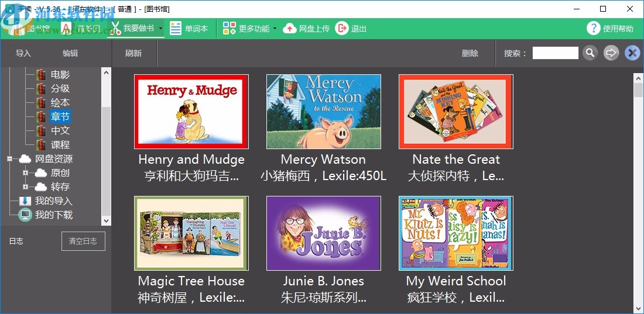This screenshot has width=644, height=314.
Task: Click the 清空日志 clear log button
Action: click(83, 241)
